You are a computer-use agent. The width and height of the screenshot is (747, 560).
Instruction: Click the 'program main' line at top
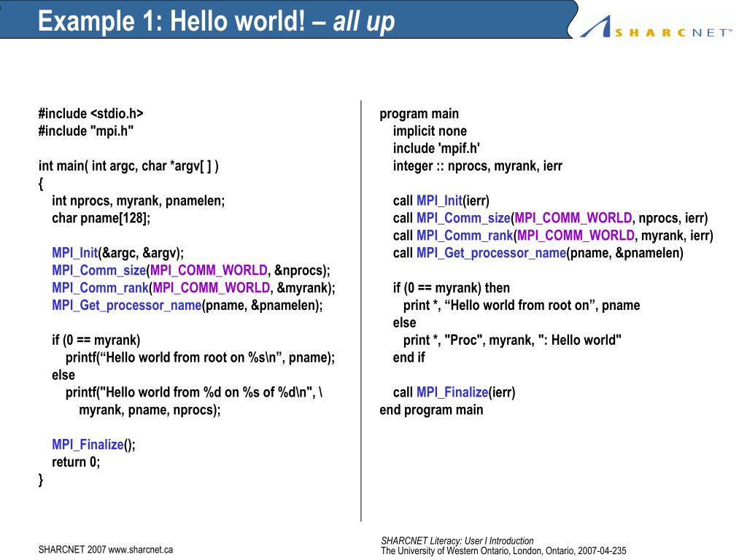click(x=419, y=113)
